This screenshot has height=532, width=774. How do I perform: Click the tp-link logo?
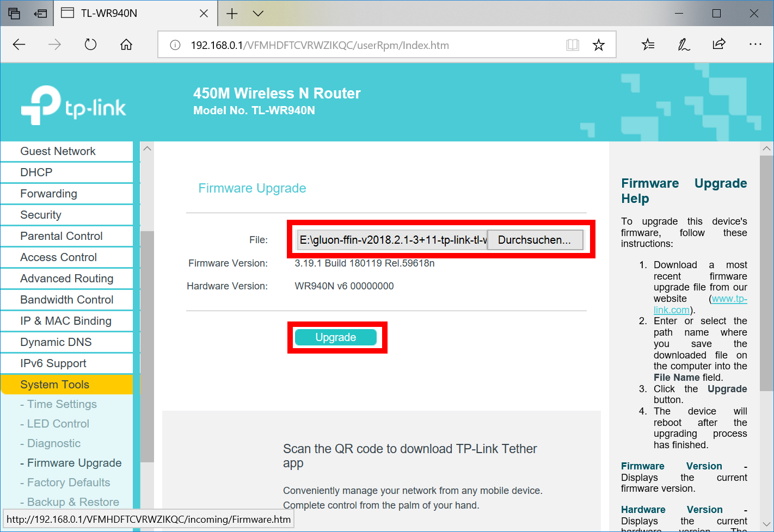click(73, 105)
